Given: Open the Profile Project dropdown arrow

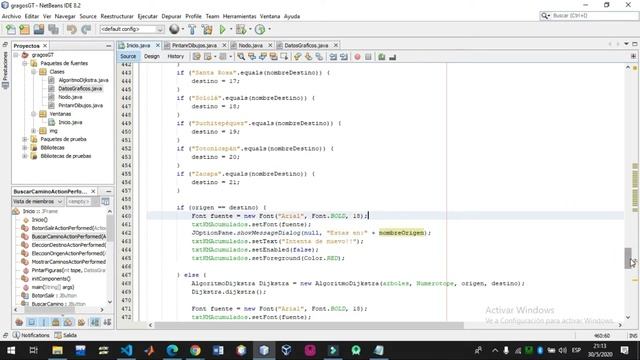Looking at the screenshot, I should pos(269,29).
